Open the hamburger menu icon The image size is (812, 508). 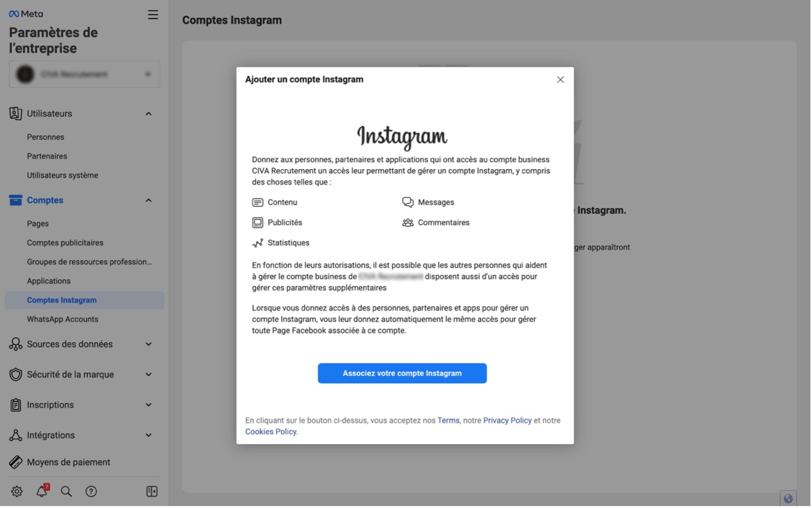(x=153, y=15)
